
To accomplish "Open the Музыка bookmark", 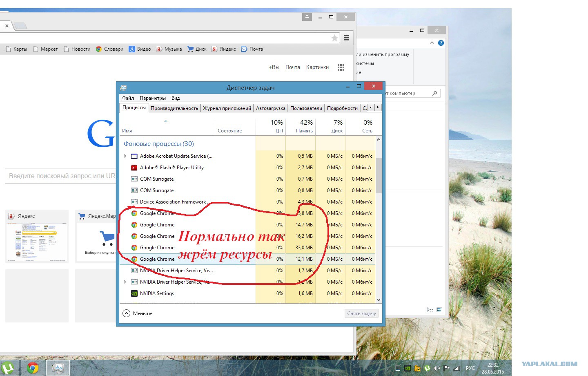I will point(169,49).
